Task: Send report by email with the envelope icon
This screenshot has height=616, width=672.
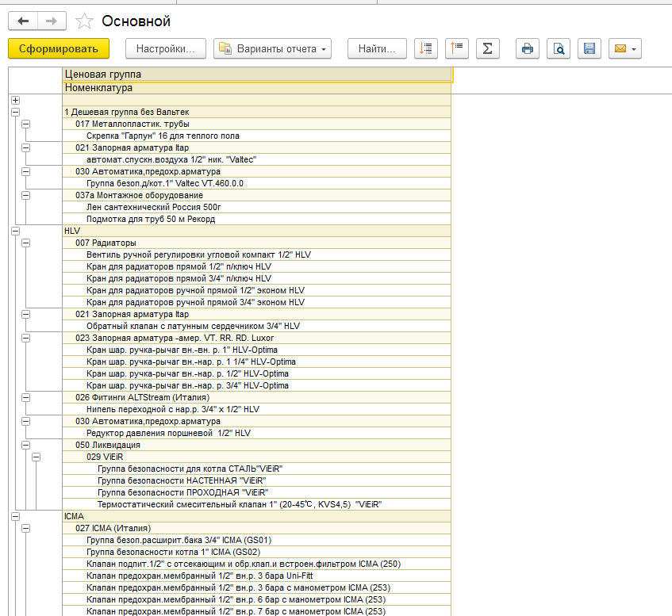Action: (x=620, y=49)
